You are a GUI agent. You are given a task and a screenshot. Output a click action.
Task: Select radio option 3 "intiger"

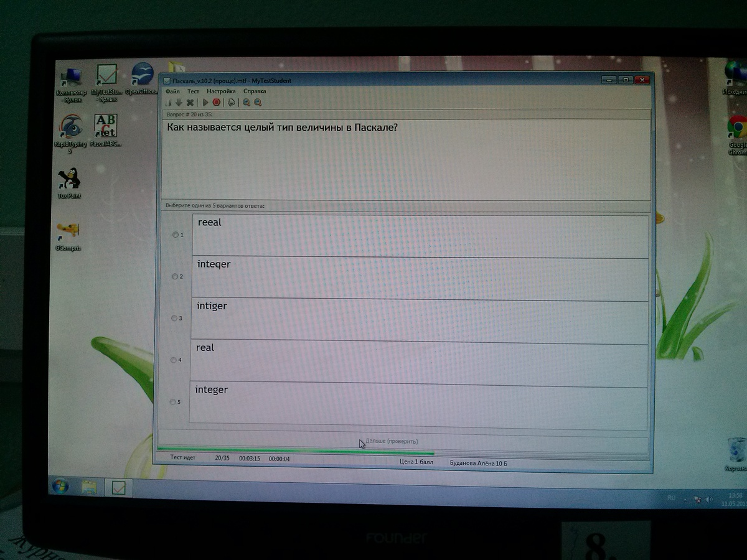tap(174, 318)
